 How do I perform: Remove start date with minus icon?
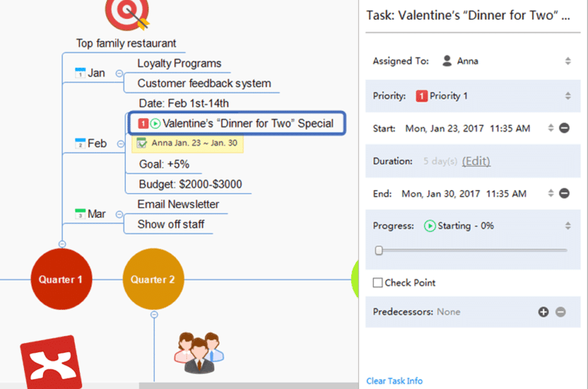click(564, 128)
